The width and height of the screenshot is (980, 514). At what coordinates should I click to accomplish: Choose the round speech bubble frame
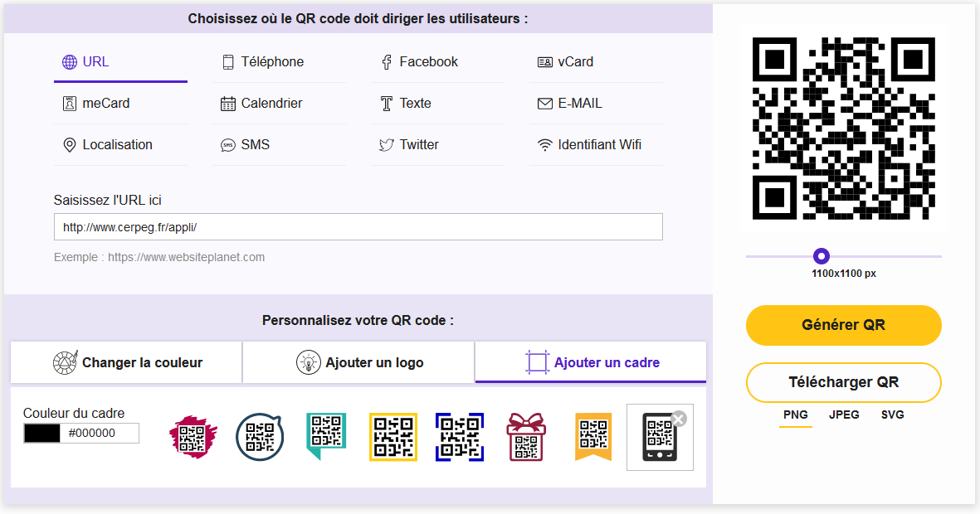pyautogui.click(x=260, y=437)
